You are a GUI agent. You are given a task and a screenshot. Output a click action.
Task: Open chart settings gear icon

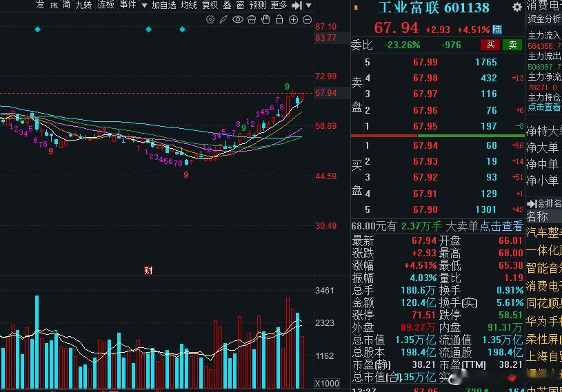(x=210, y=20)
